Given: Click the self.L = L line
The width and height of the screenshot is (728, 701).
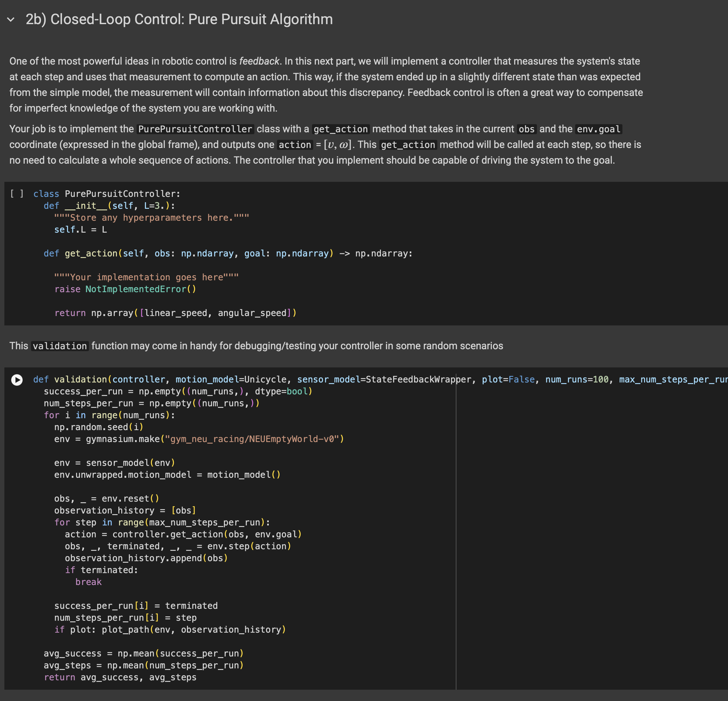Looking at the screenshot, I should click(x=80, y=229).
